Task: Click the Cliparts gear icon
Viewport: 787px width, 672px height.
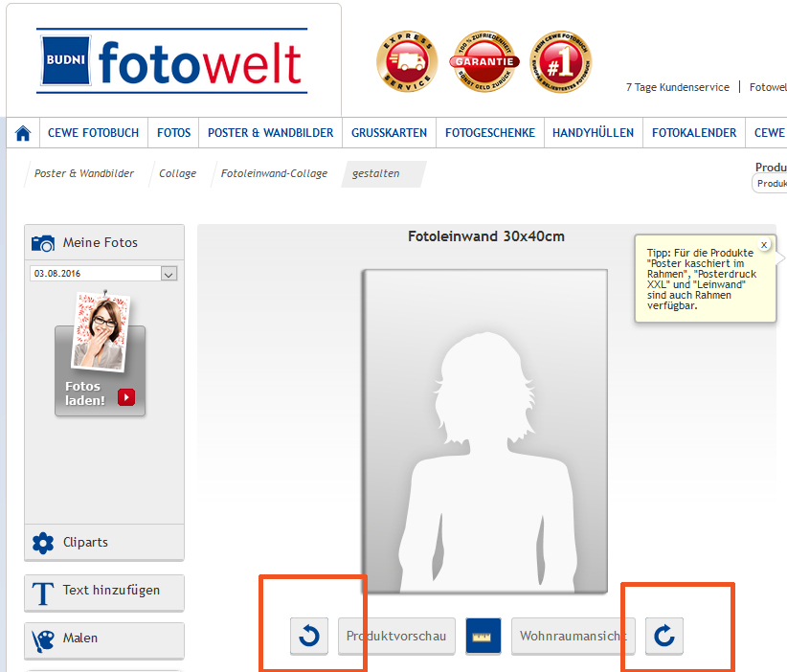Action: (x=43, y=543)
